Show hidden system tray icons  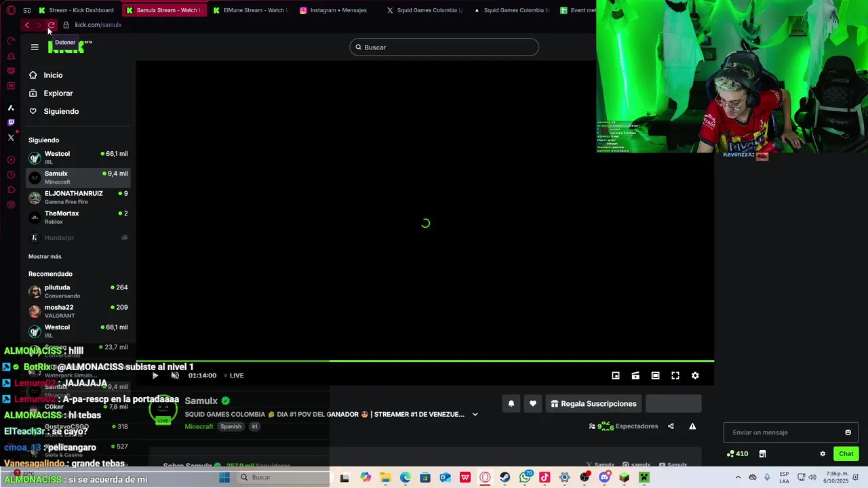[738, 478]
